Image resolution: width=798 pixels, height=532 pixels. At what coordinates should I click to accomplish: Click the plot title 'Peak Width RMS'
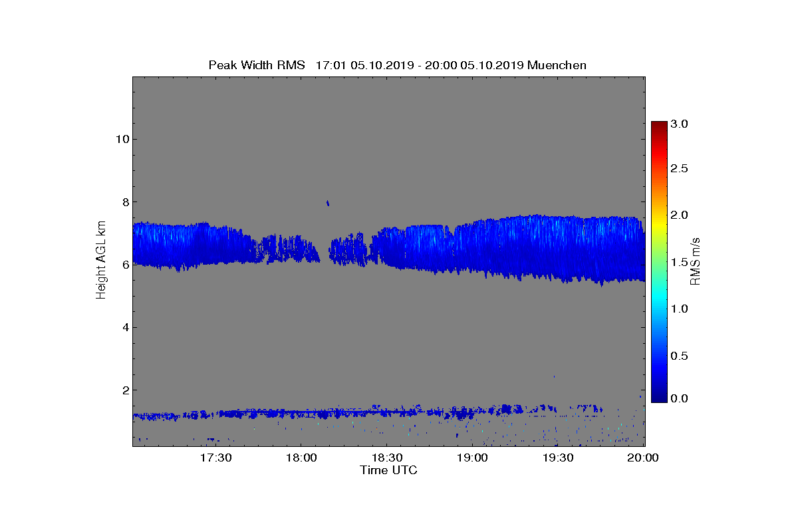pos(257,65)
